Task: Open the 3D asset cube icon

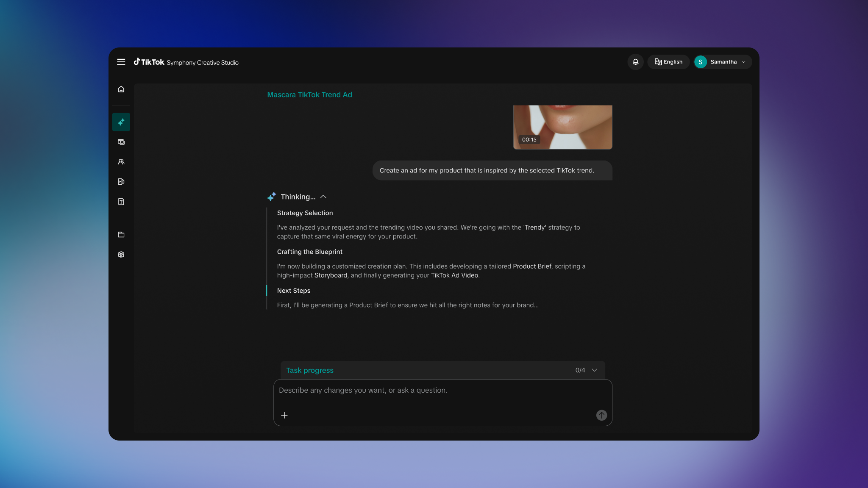Action: click(x=121, y=254)
